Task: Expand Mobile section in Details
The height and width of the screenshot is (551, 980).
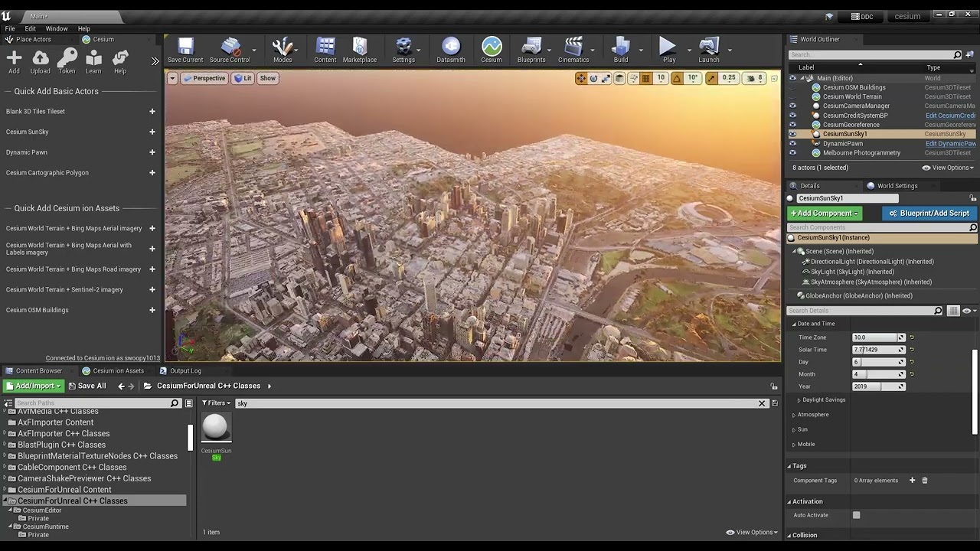Action: [x=794, y=444]
